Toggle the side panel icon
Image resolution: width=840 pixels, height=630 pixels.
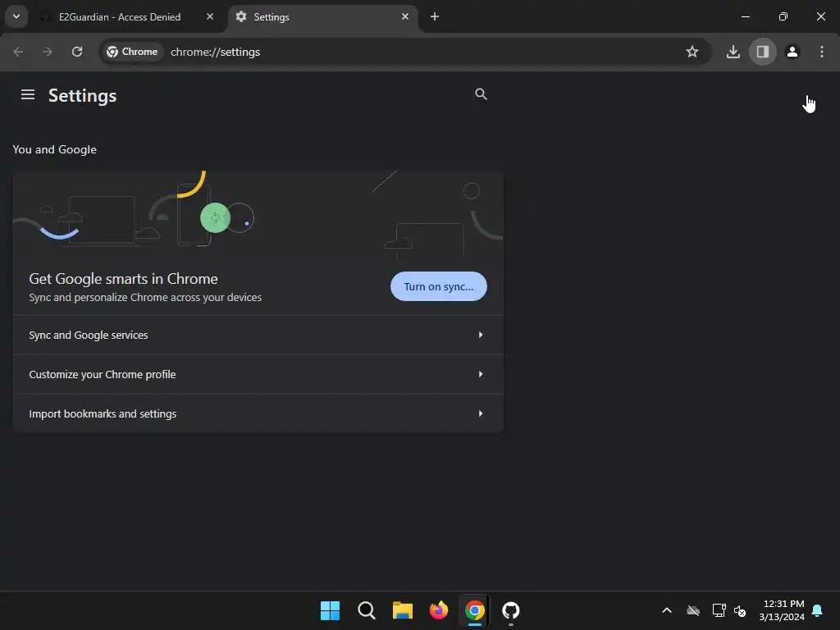click(x=762, y=52)
